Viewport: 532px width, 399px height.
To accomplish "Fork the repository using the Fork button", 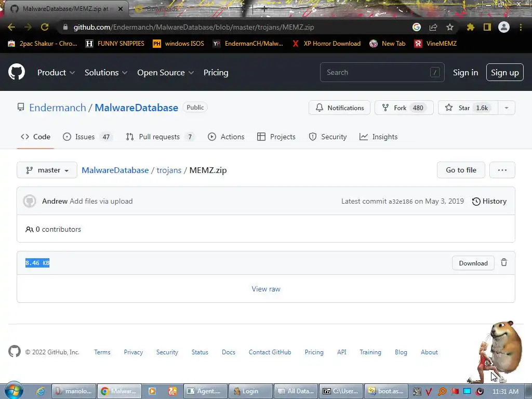I will click(x=404, y=108).
